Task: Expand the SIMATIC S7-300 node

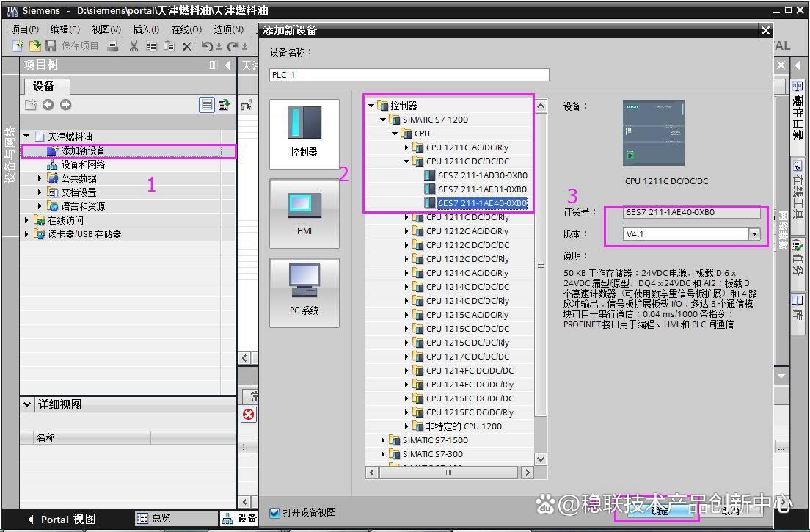Action: [x=383, y=454]
